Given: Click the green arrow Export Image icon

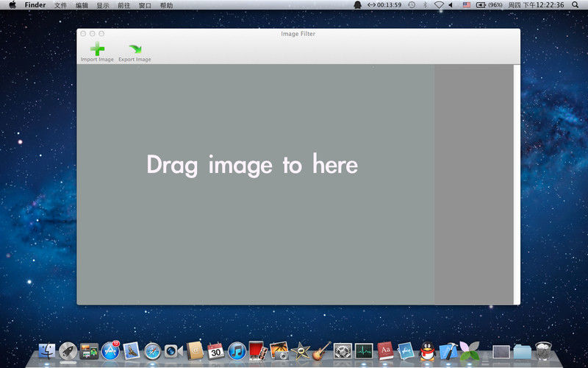Looking at the screenshot, I should click(x=135, y=49).
